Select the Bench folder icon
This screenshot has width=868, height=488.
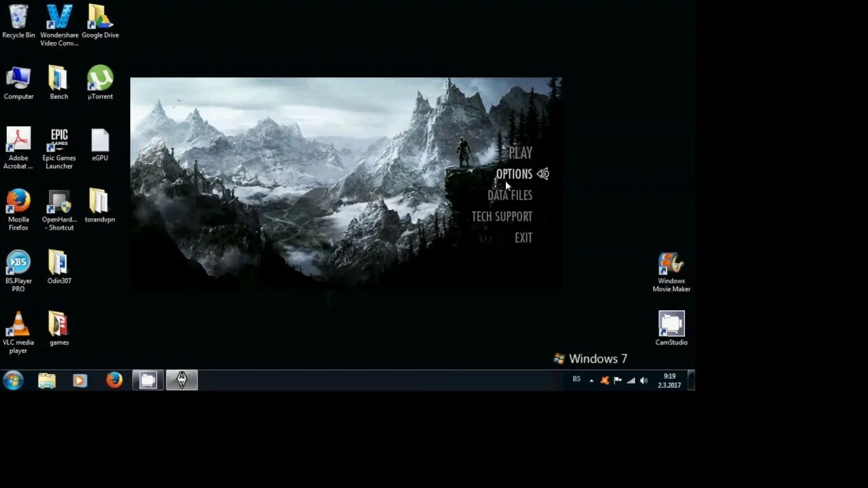tap(59, 83)
